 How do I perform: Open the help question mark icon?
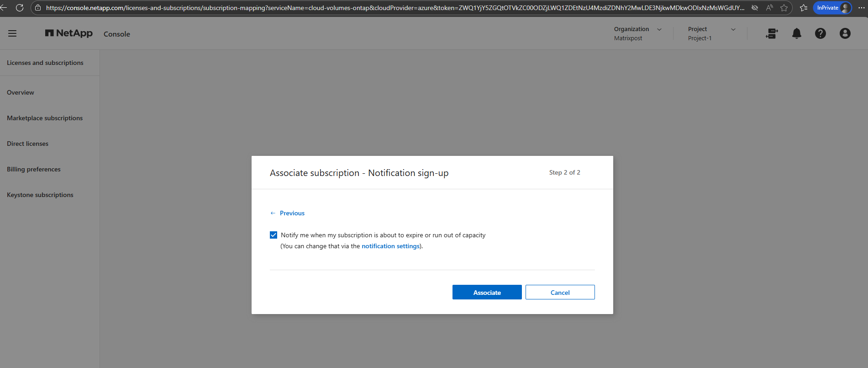coord(821,33)
